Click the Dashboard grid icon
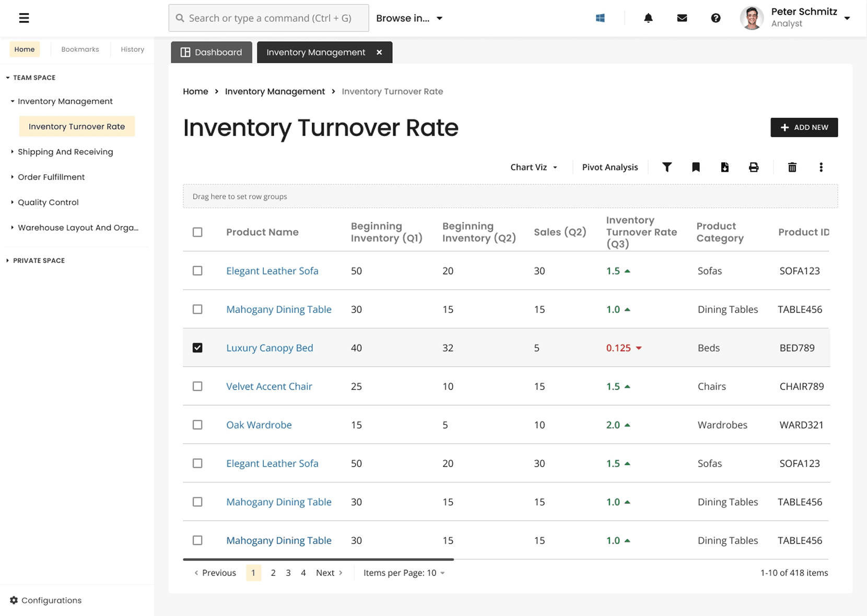Image resolution: width=867 pixels, height=616 pixels. (185, 52)
